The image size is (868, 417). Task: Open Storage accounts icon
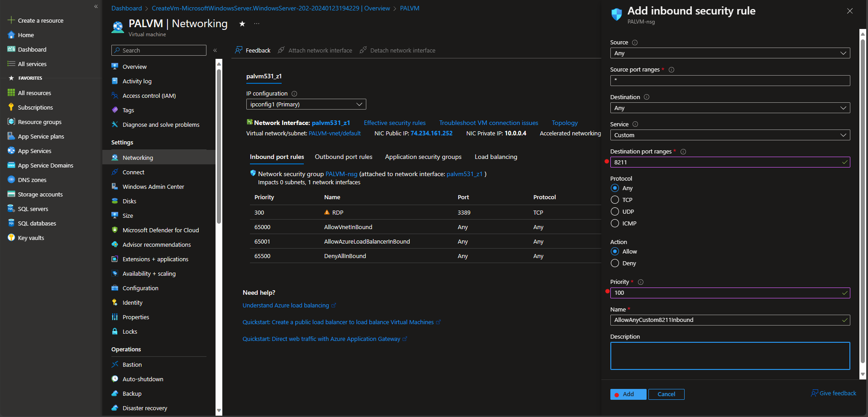coord(11,194)
